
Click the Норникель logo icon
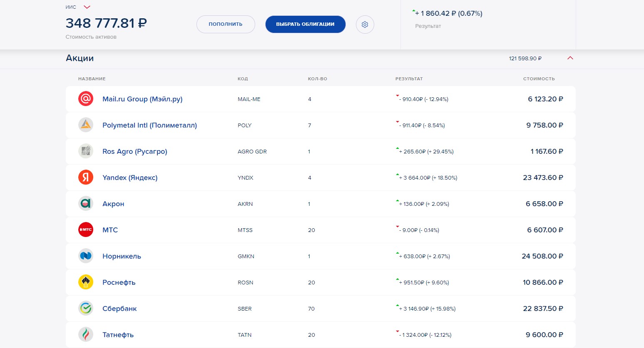pos(86,256)
